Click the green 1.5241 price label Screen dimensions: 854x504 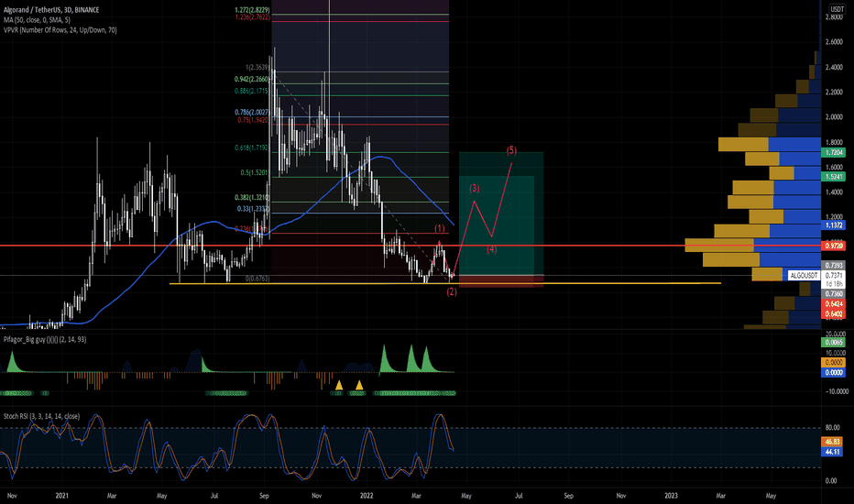pos(834,177)
